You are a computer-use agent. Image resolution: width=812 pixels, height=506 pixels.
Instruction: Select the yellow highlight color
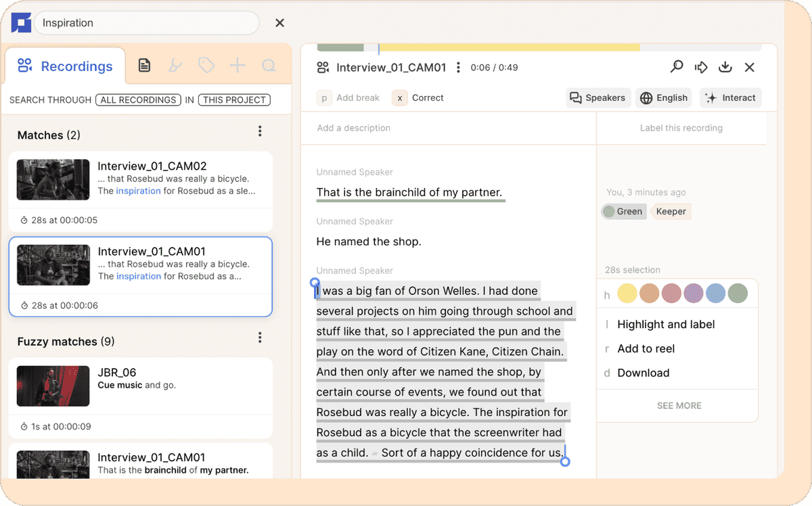coord(627,293)
